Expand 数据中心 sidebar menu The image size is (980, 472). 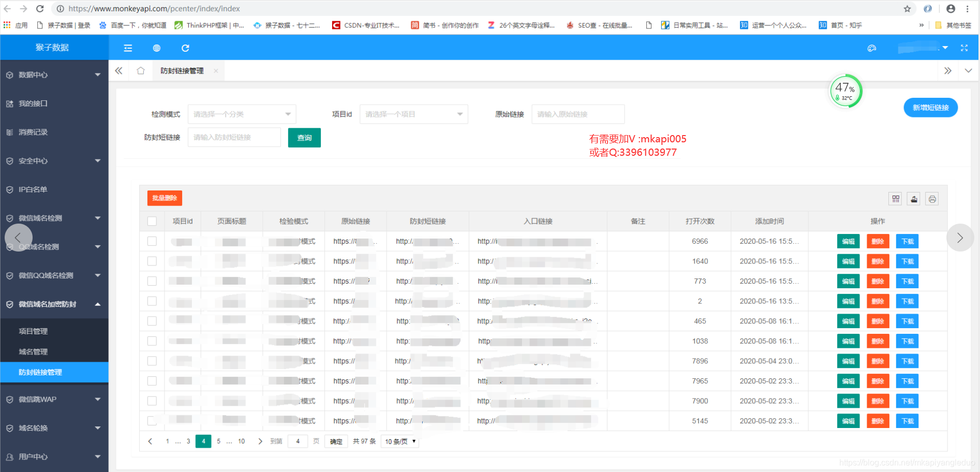(54, 75)
